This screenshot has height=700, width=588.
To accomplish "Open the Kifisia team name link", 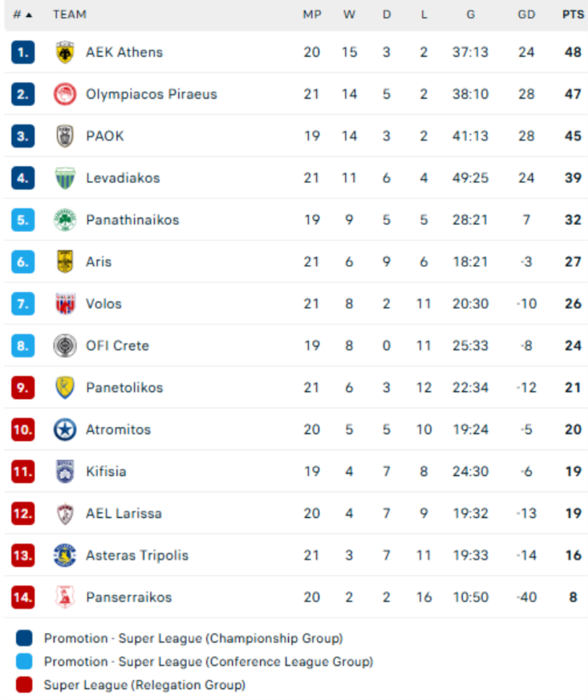I will click(x=106, y=471).
